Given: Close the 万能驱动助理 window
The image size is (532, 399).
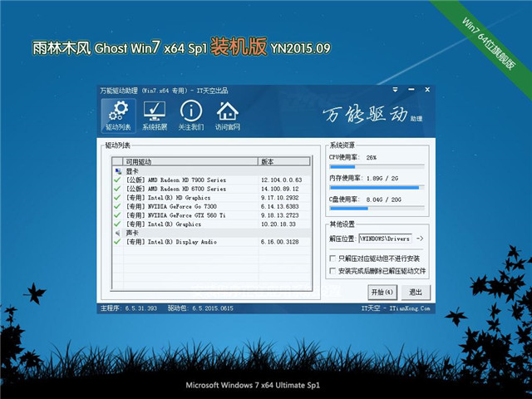Looking at the screenshot, I should click(x=427, y=90).
